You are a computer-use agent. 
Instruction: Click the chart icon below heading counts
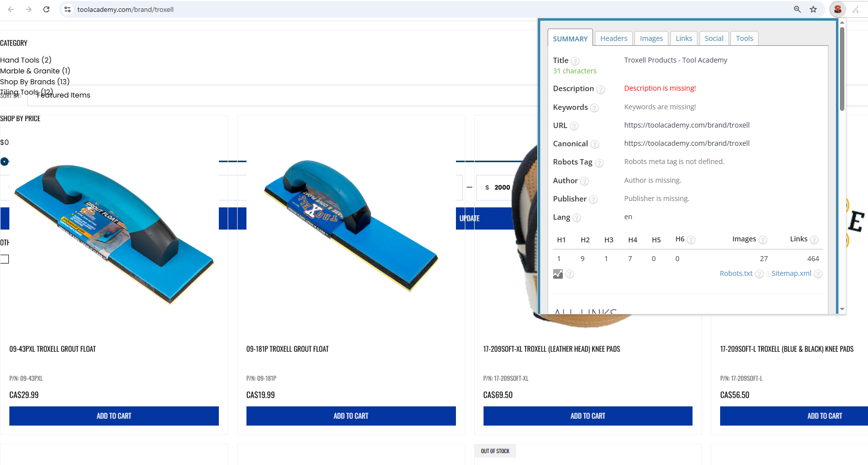pyautogui.click(x=558, y=274)
